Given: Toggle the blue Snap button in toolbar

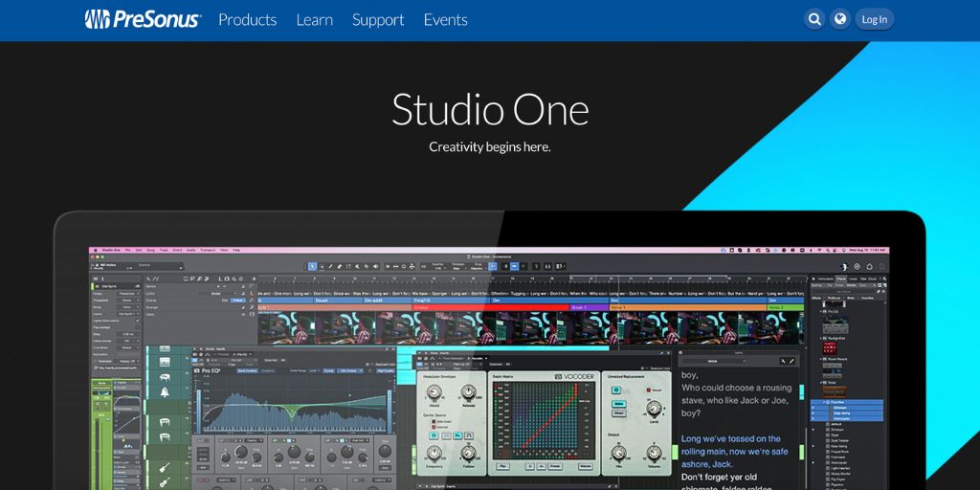Looking at the screenshot, I should point(493,266).
